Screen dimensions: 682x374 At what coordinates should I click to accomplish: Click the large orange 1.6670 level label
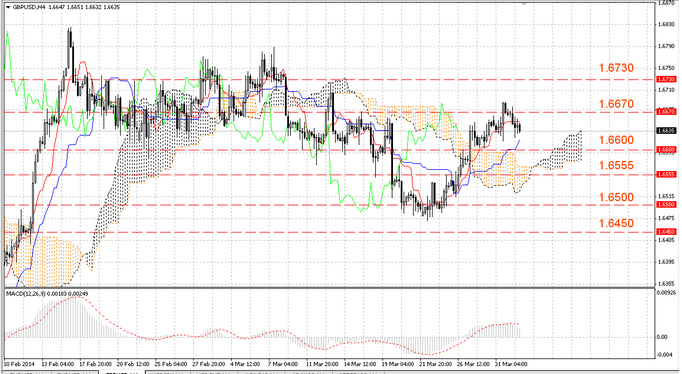(x=616, y=104)
